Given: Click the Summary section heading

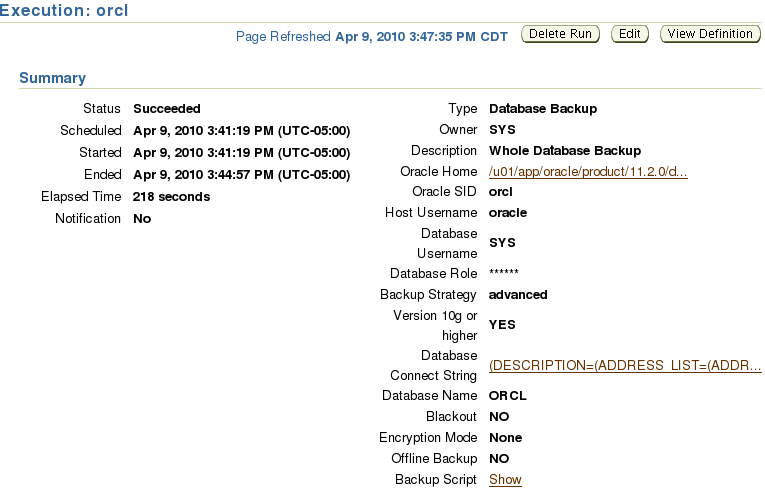Looking at the screenshot, I should coord(52,78).
